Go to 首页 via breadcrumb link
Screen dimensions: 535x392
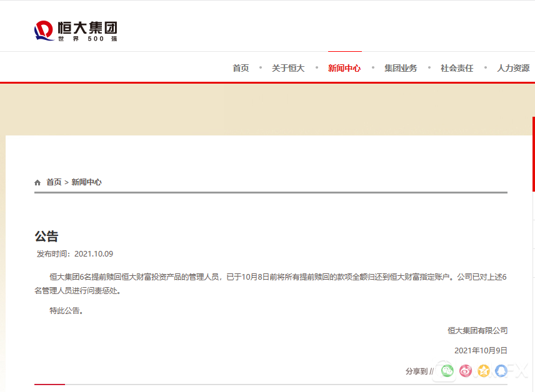[x=54, y=182]
